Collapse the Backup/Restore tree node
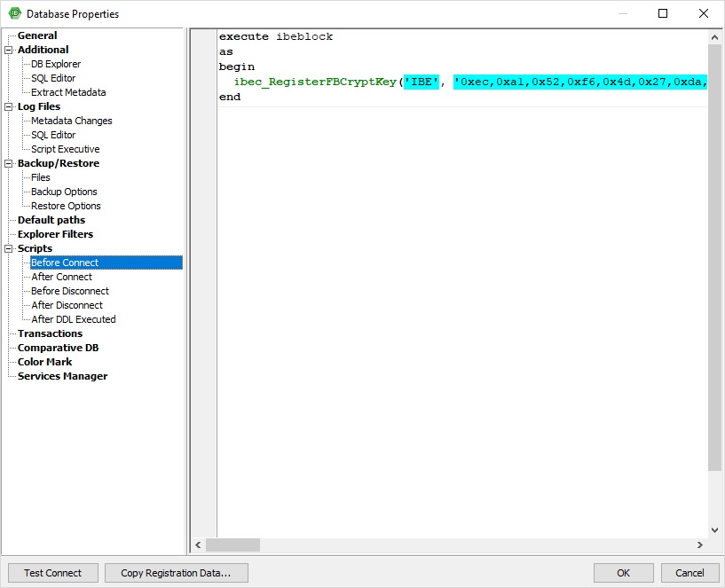This screenshot has width=725, height=588. coord(8,164)
